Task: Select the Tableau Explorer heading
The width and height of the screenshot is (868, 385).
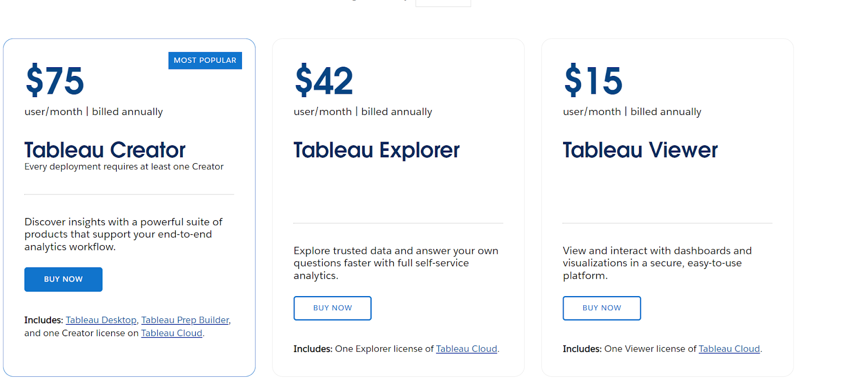Action: (376, 150)
